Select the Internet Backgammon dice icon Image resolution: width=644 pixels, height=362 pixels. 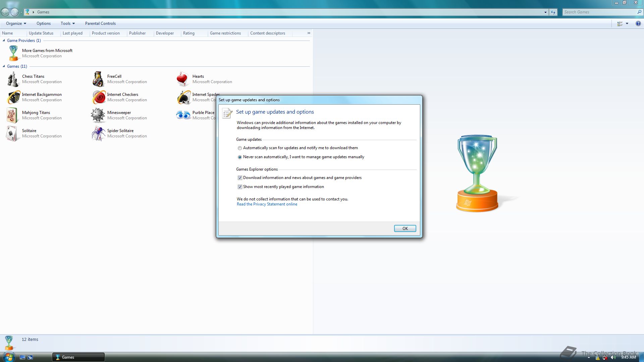(13, 97)
